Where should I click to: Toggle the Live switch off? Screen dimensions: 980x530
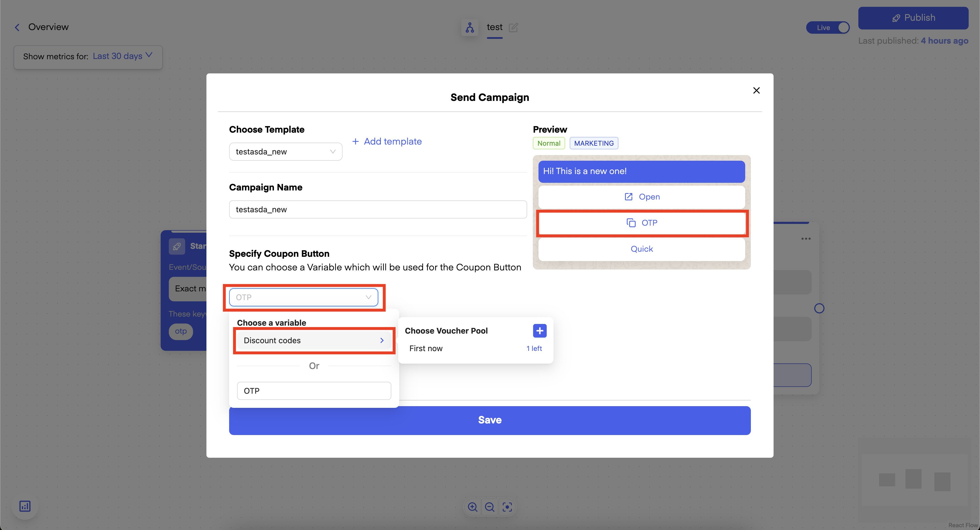coord(828,27)
